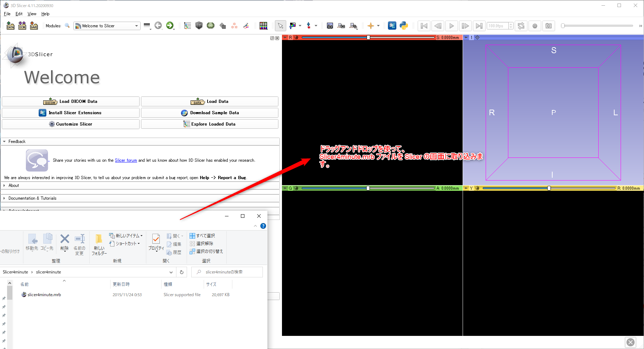Click the play sequence button
This screenshot has height=349, width=644.
click(452, 26)
